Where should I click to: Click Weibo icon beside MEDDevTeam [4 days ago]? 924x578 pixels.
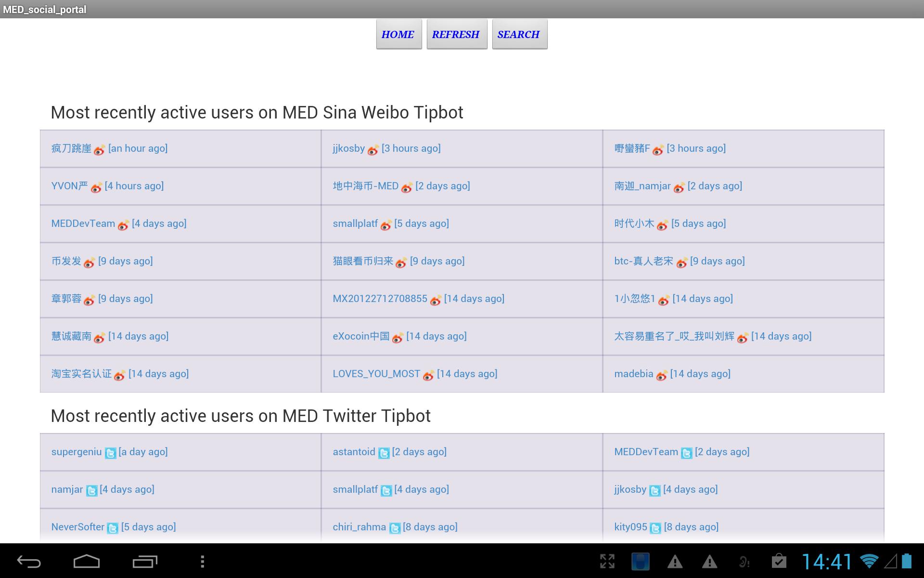point(123,225)
